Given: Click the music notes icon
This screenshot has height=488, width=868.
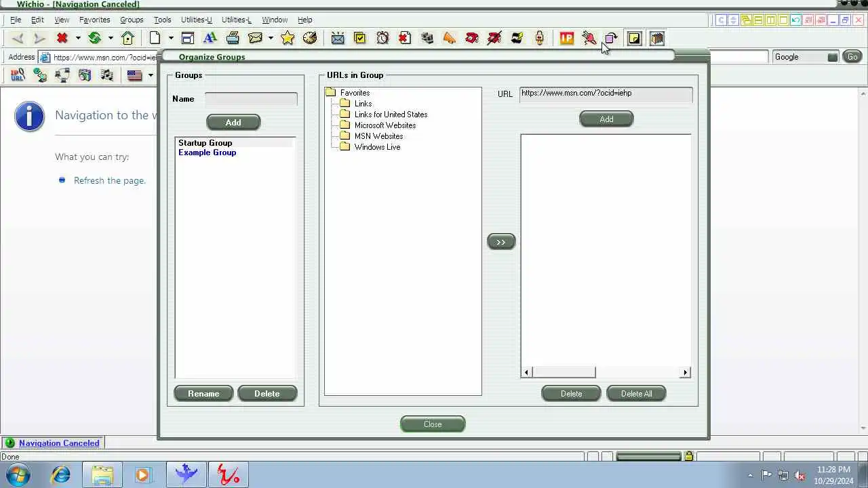Looking at the screenshot, I should click(x=107, y=75).
